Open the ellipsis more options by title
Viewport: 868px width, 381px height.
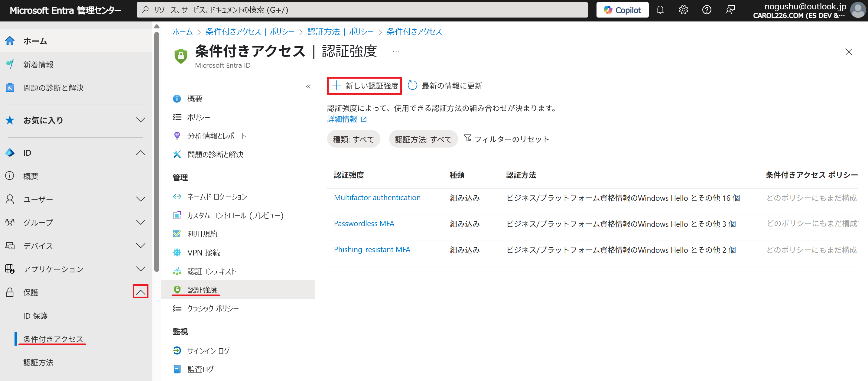[x=396, y=52]
